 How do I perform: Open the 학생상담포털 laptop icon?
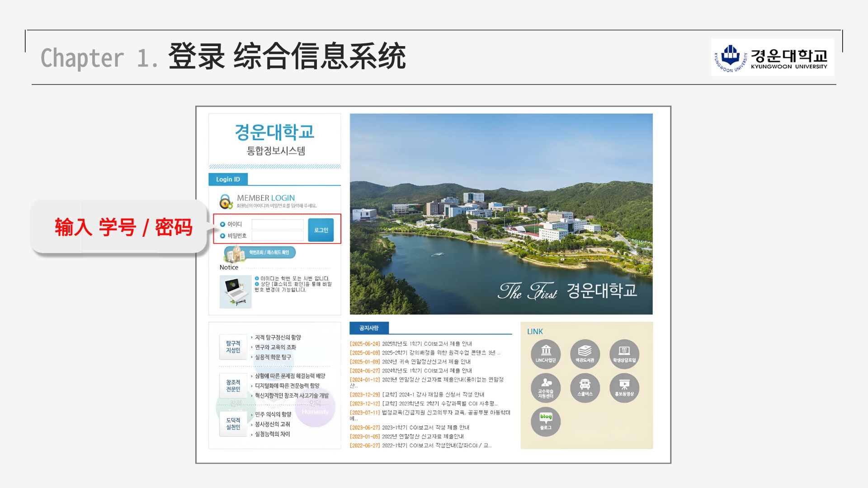click(x=624, y=354)
